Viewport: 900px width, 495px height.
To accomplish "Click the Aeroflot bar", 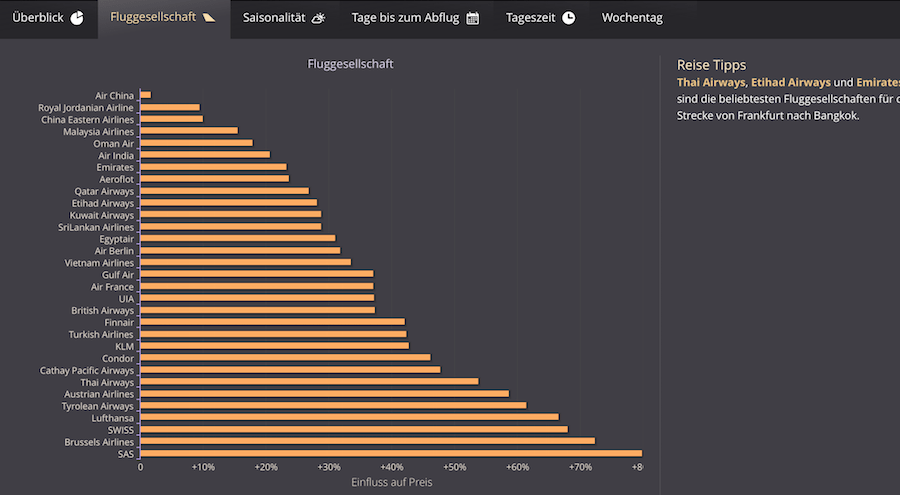I will click(x=215, y=179).
